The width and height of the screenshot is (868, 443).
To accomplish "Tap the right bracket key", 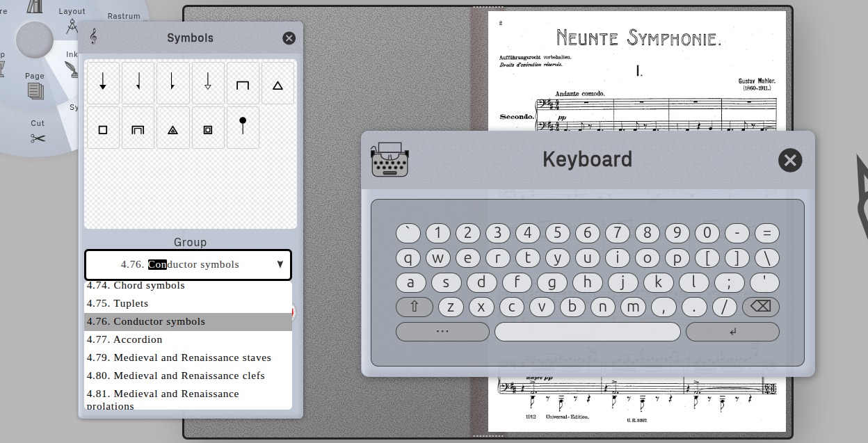I will coord(737,258).
